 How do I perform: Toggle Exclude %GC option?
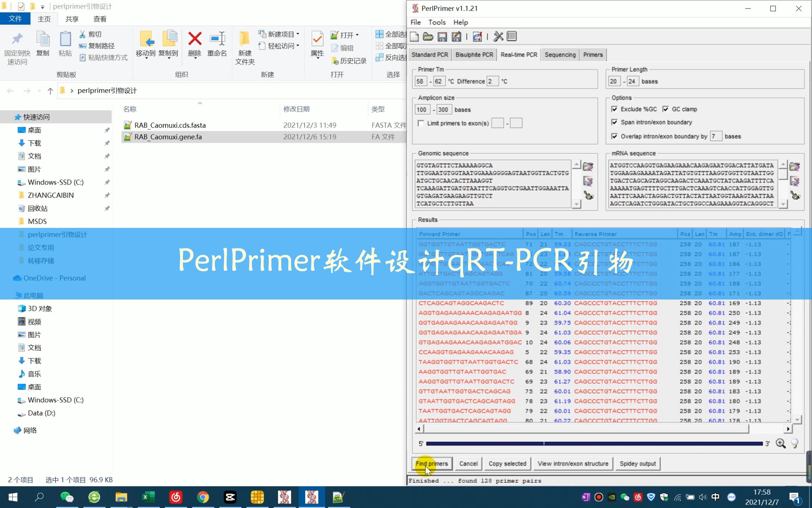(614, 109)
